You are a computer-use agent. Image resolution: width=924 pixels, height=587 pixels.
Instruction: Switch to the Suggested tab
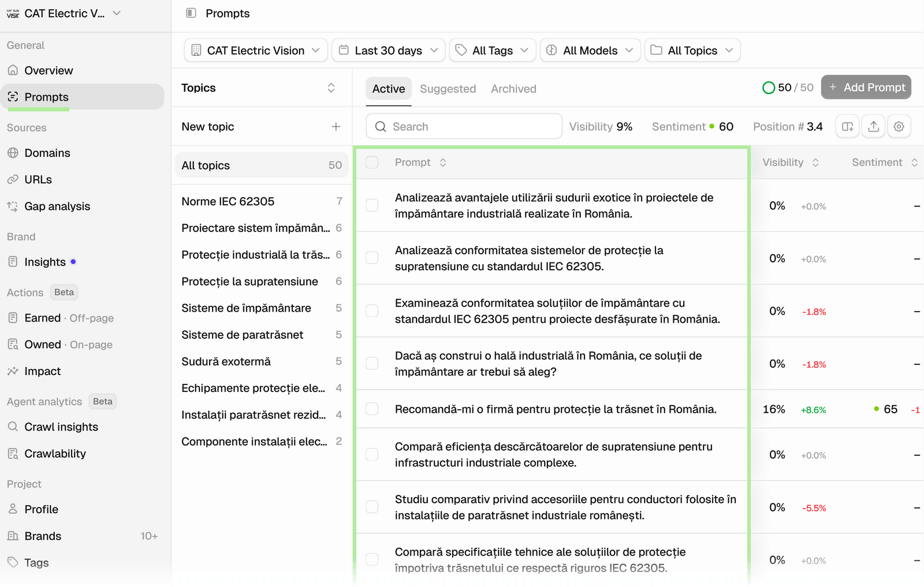448,89
